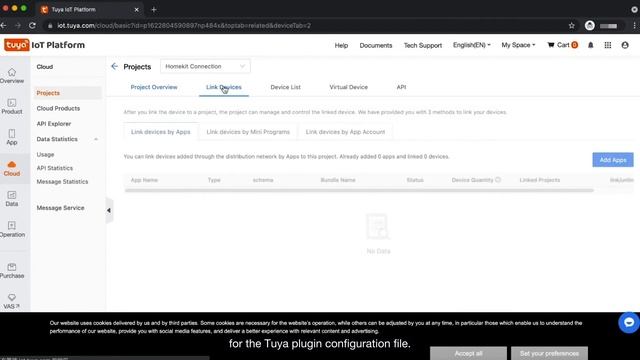Viewport: 640px width, 360px height.
Task: Click Set your preferences button
Action: [x=549, y=353]
